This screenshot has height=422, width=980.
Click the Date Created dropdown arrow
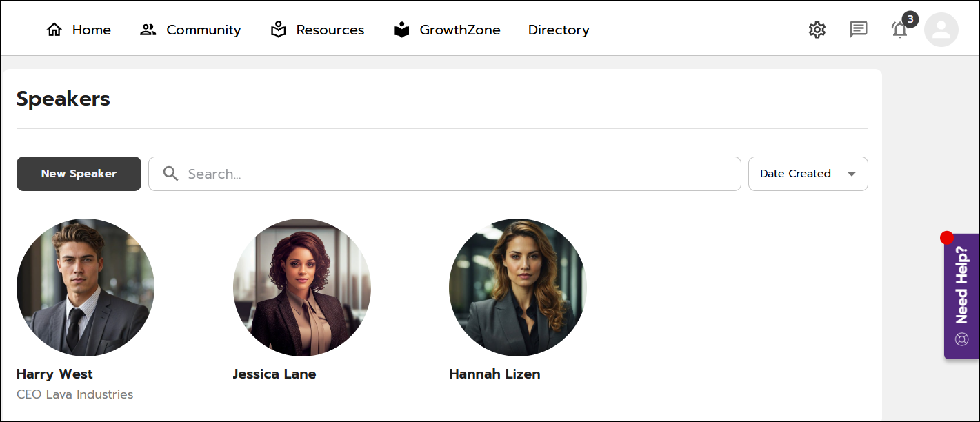pos(852,174)
